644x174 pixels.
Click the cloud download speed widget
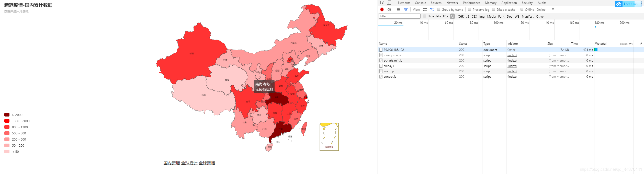pos(628,4)
